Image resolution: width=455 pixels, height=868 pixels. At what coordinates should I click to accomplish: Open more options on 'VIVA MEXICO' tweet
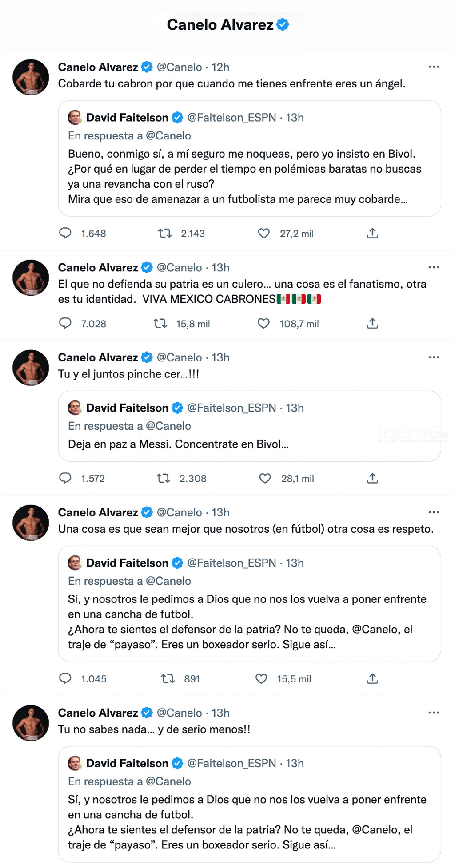434,267
